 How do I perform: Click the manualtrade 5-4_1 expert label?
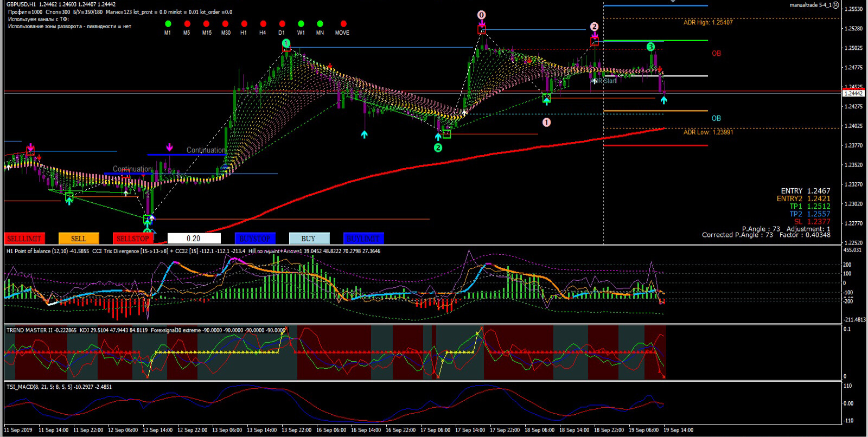point(810,5)
